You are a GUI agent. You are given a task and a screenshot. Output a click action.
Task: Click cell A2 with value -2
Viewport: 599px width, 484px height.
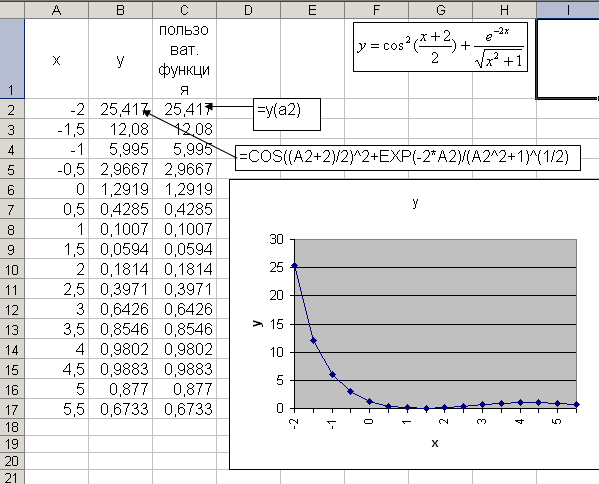[57, 110]
